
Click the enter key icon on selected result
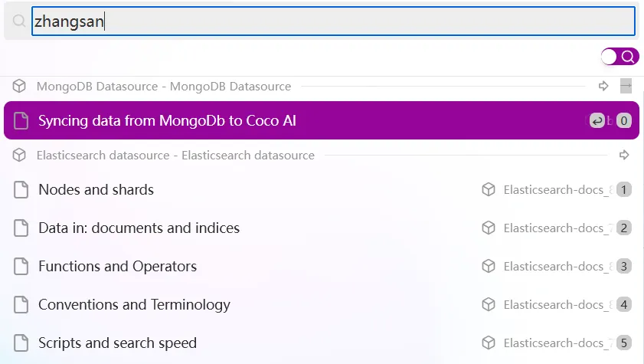(597, 121)
